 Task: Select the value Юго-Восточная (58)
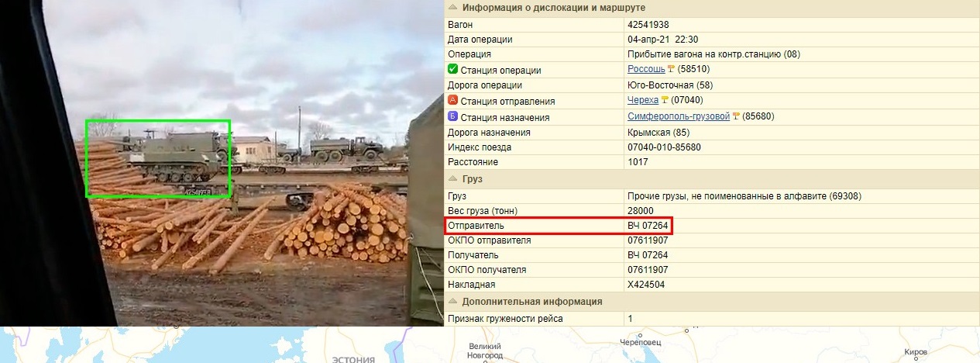[x=670, y=85]
